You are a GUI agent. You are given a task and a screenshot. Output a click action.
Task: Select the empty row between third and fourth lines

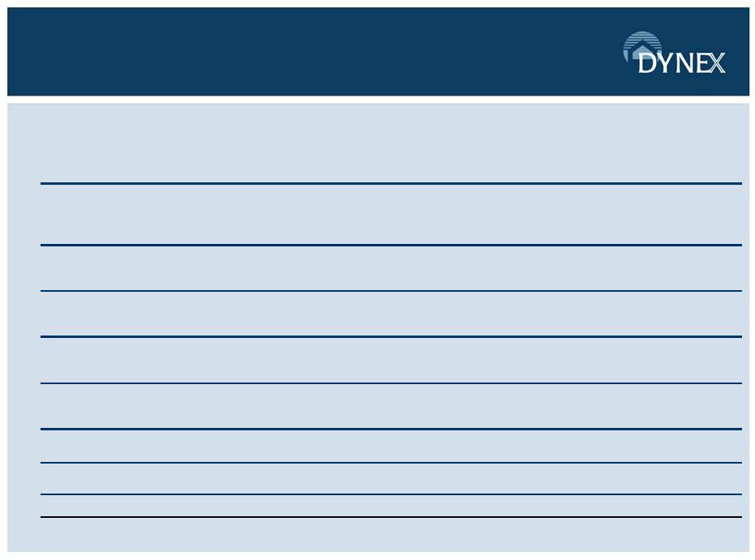point(391,314)
